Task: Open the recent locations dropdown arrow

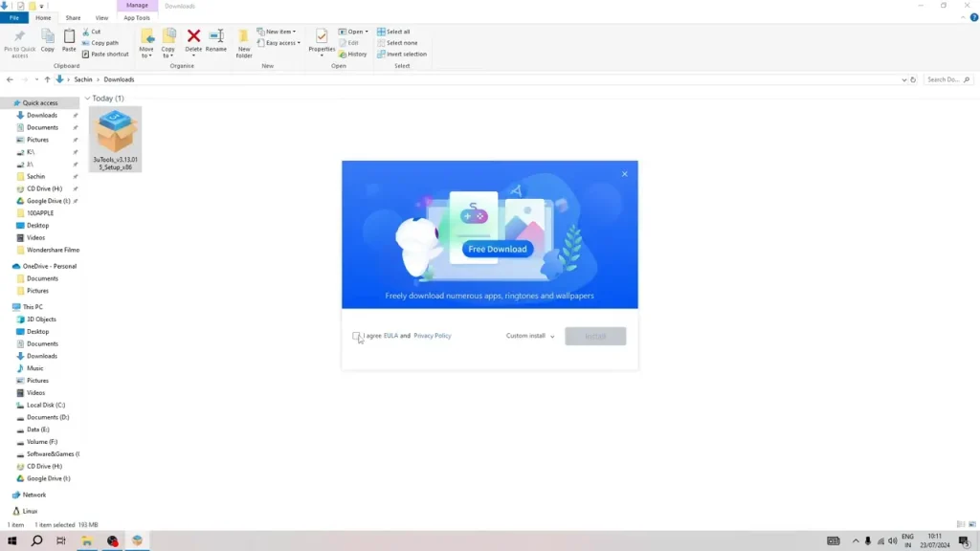Action: (x=36, y=79)
